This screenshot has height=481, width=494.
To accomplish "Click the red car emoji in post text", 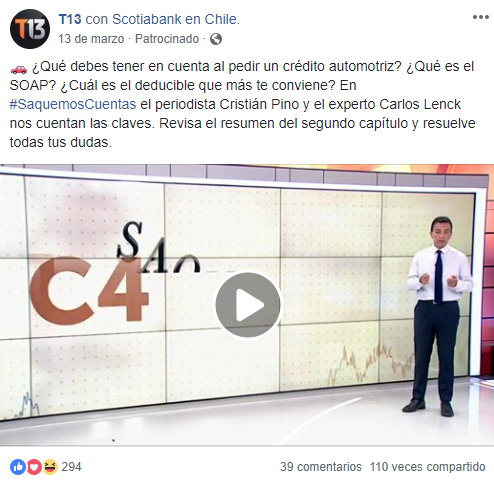I will pyautogui.click(x=19, y=68).
